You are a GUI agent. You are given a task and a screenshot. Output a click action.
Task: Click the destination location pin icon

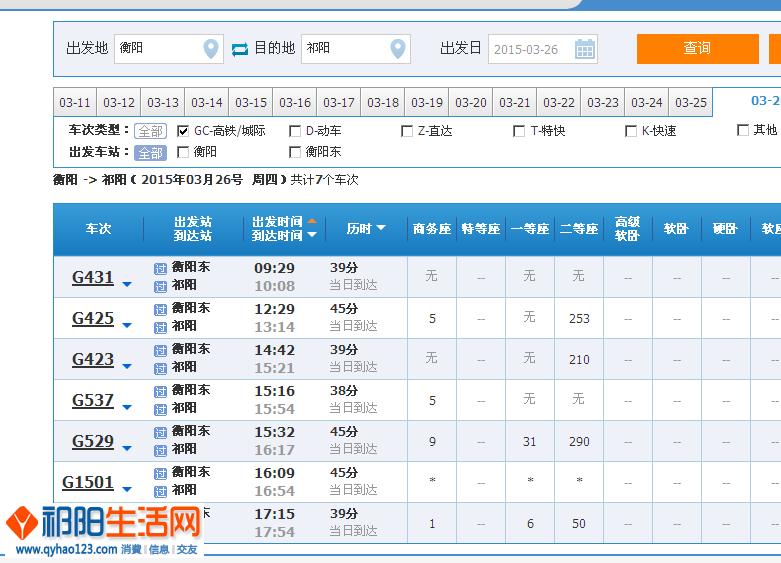(398, 48)
